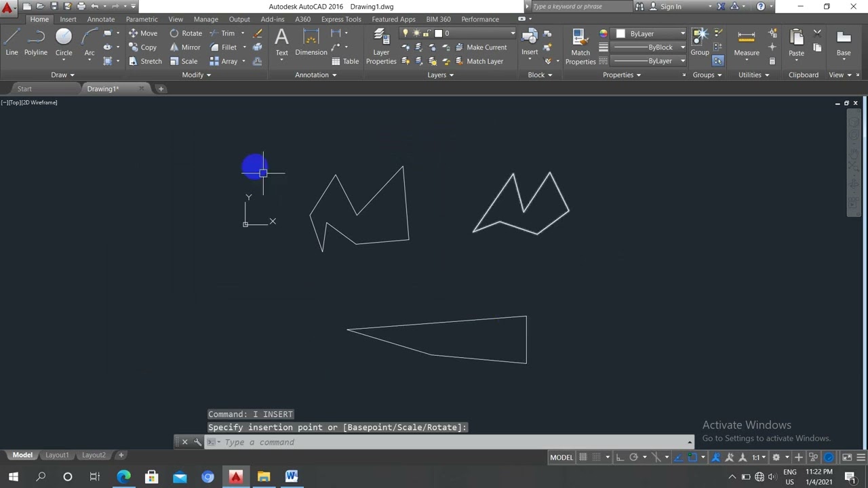Screen dimensions: 868x488
Task: Use the Stretch tool
Action: click(145, 61)
